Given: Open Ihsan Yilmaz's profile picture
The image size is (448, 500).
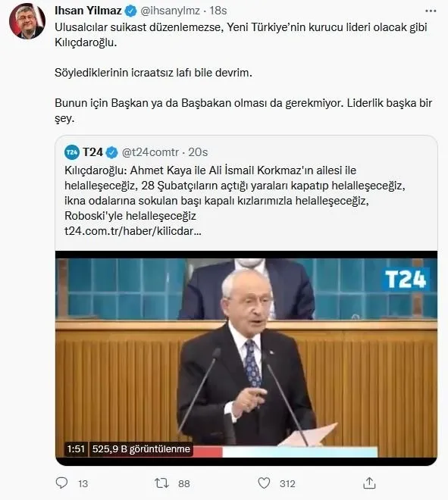Looking at the screenshot, I should click(27, 21).
